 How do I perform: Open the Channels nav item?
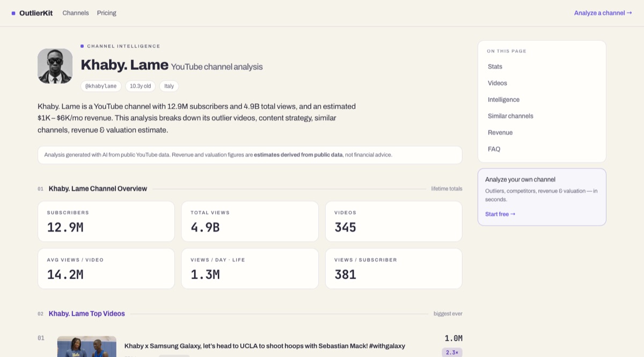click(76, 13)
